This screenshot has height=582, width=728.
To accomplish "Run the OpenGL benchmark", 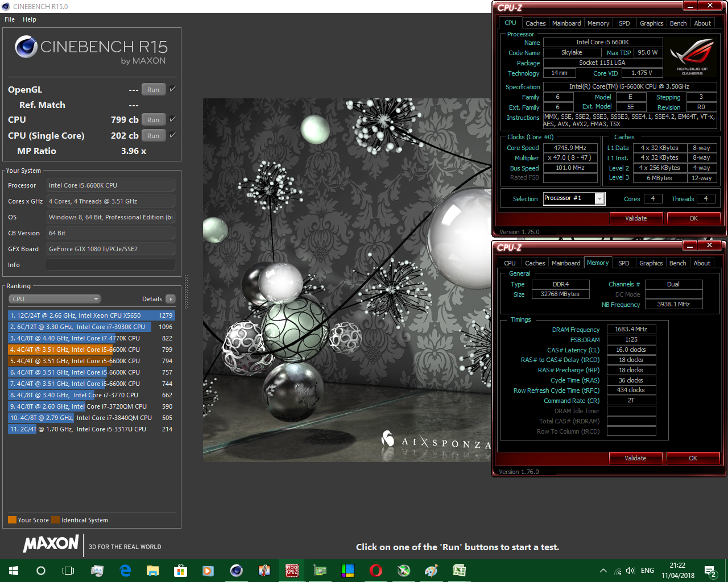I will [154, 89].
